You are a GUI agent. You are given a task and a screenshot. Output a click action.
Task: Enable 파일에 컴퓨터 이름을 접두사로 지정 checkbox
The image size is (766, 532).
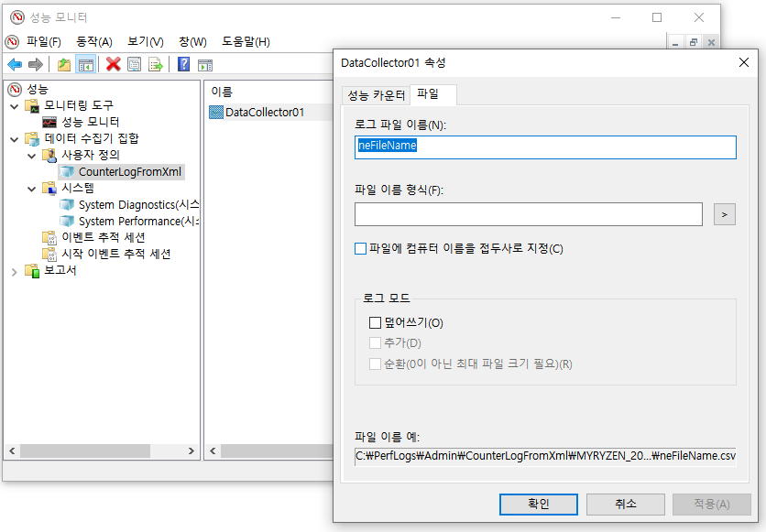360,248
